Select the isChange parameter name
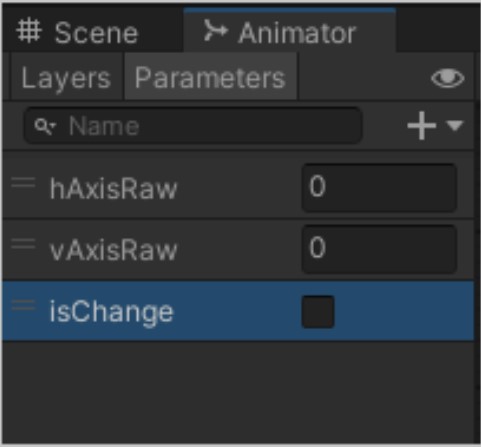The height and width of the screenshot is (447, 481). 111,312
